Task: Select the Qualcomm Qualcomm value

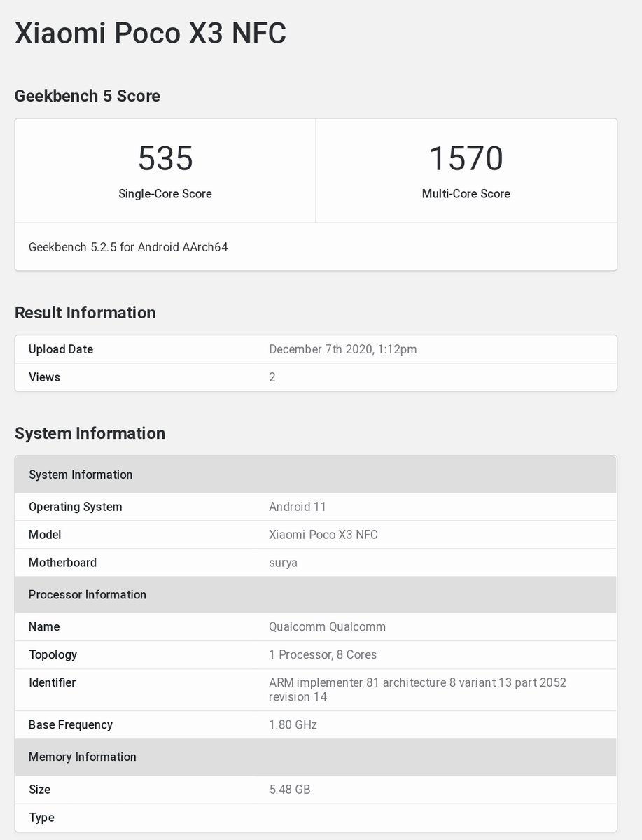Action: 328,627
